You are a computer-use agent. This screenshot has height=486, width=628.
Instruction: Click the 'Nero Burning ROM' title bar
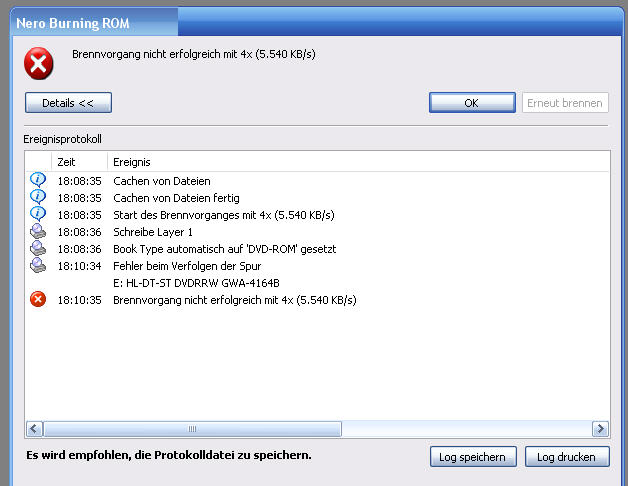coord(316,23)
